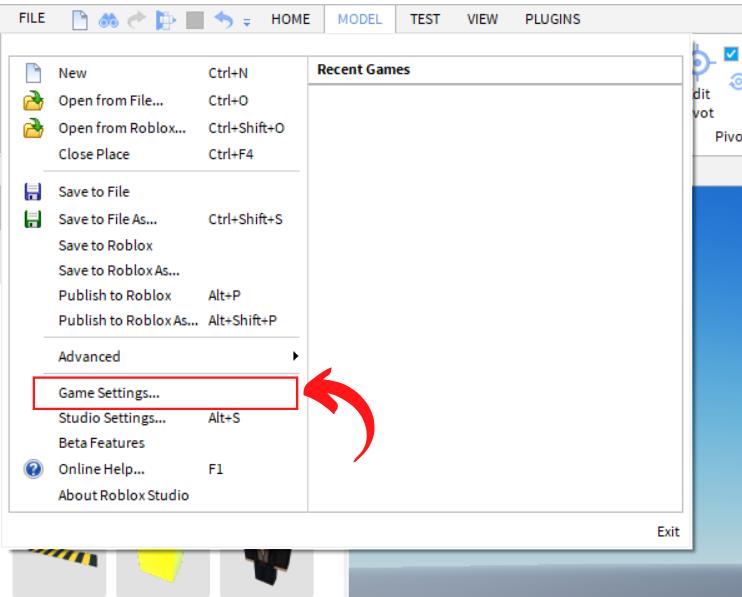Open the quick access toolbar customize dropdown
This screenshot has height=597, width=742.
pyautogui.click(x=247, y=22)
